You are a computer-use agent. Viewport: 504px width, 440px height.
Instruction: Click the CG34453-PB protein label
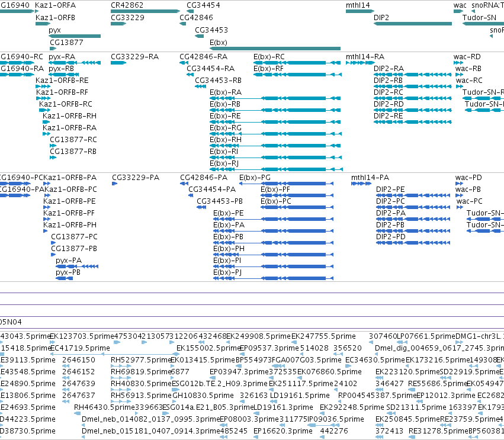[220, 201]
